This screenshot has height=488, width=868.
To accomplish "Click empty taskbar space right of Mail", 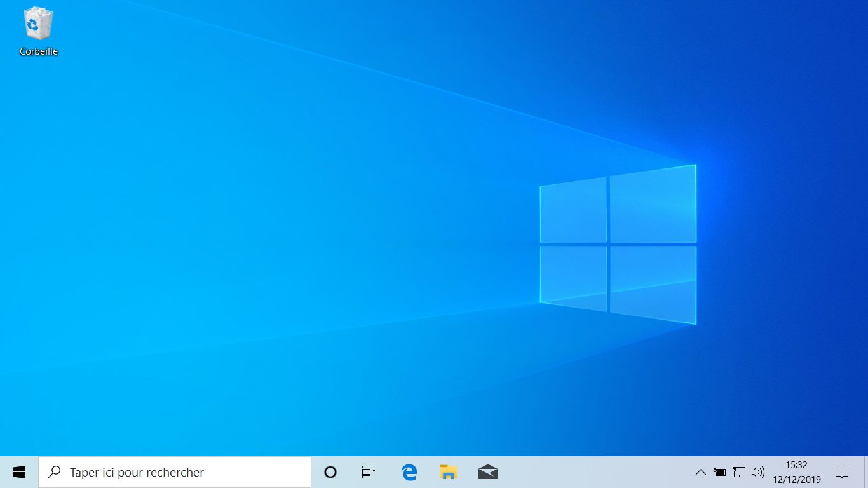I will pos(597,472).
